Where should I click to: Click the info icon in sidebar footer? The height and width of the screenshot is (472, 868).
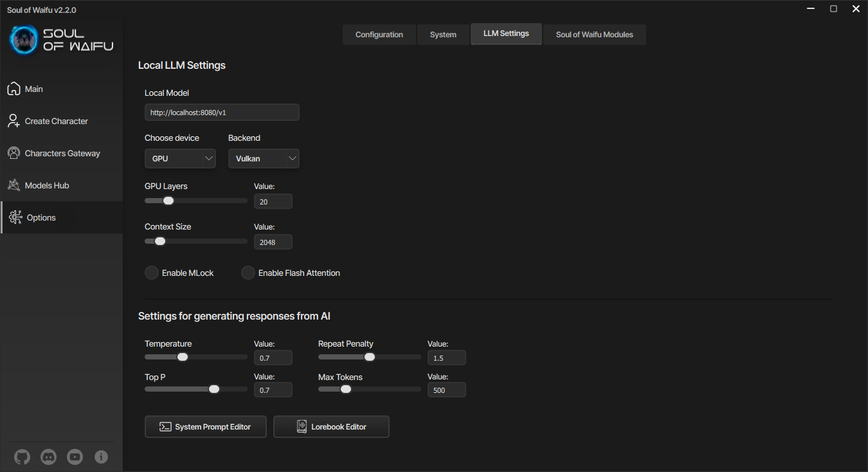(x=101, y=457)
